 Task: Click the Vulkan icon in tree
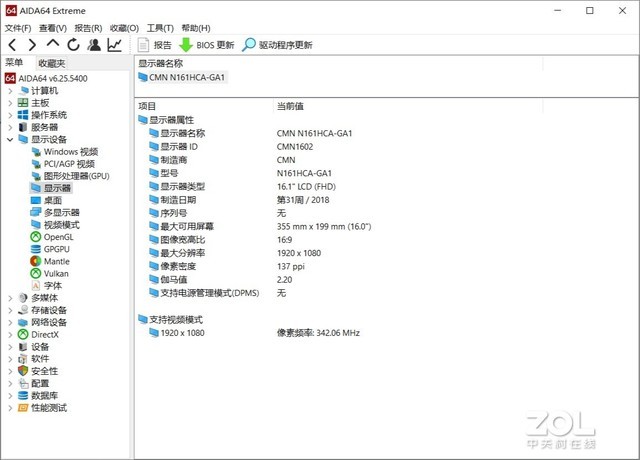click(36, 273)
